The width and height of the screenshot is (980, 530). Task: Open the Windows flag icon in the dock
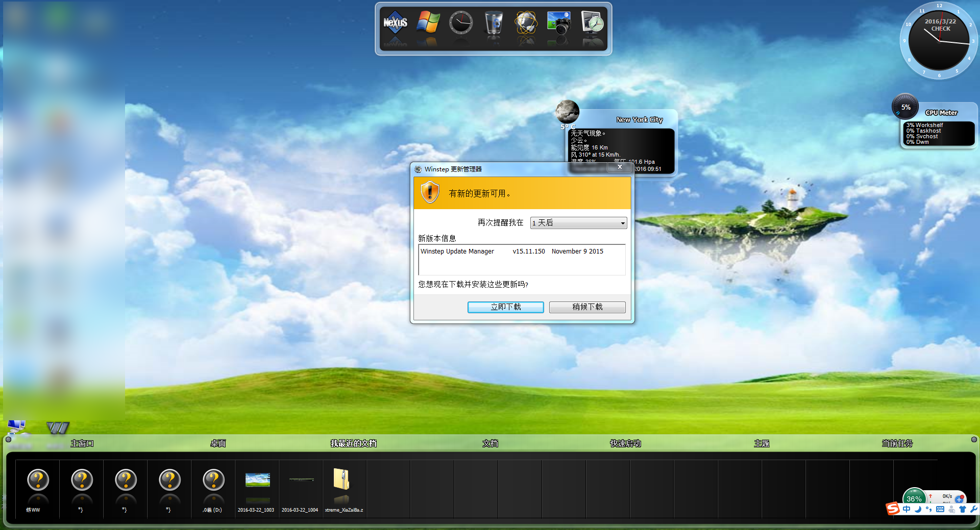click(428, 23)
